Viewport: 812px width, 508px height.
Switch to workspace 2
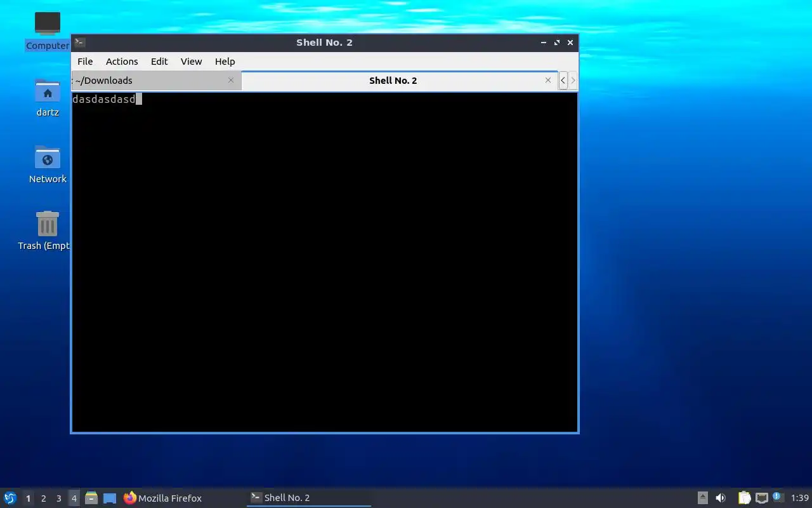[x=43, y=498]
